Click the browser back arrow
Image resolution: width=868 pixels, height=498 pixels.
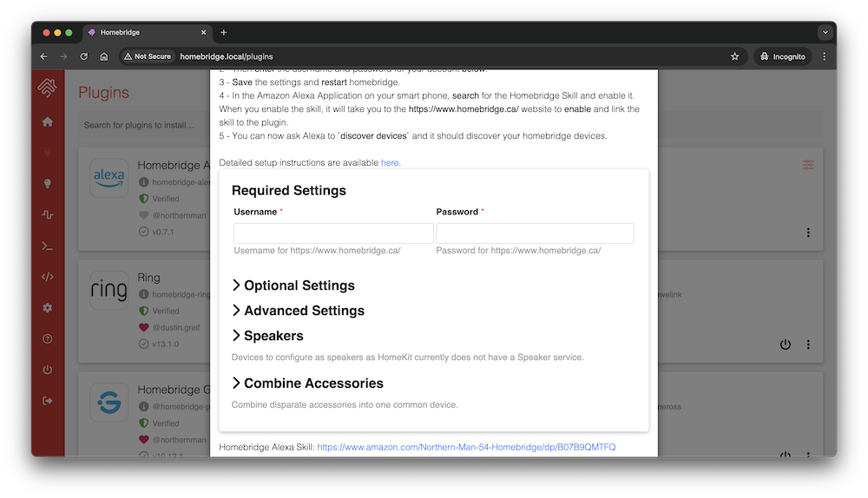43,56
